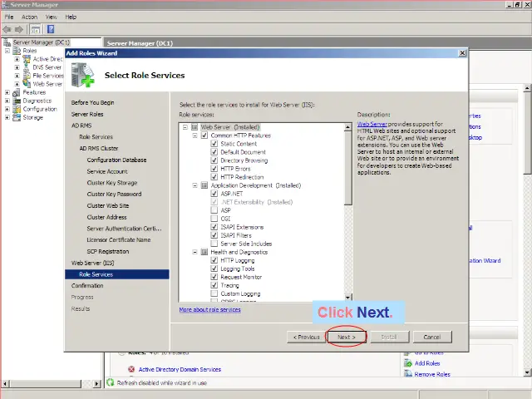Viewport: 532px width, 399px height.
Task: Toggle the ASP.NET checkbox
Action: coord(214,194)
